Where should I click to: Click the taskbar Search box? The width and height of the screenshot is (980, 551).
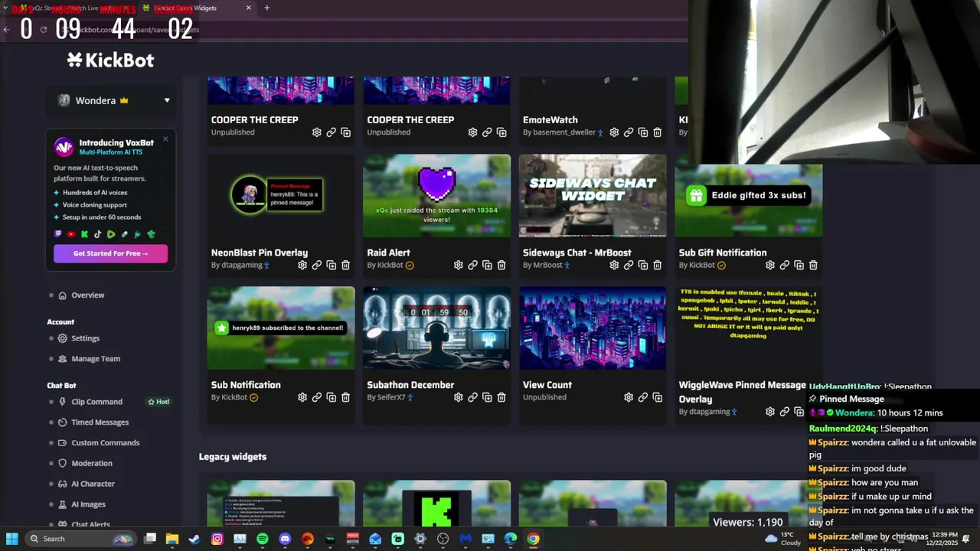click(x=80, y=539)
